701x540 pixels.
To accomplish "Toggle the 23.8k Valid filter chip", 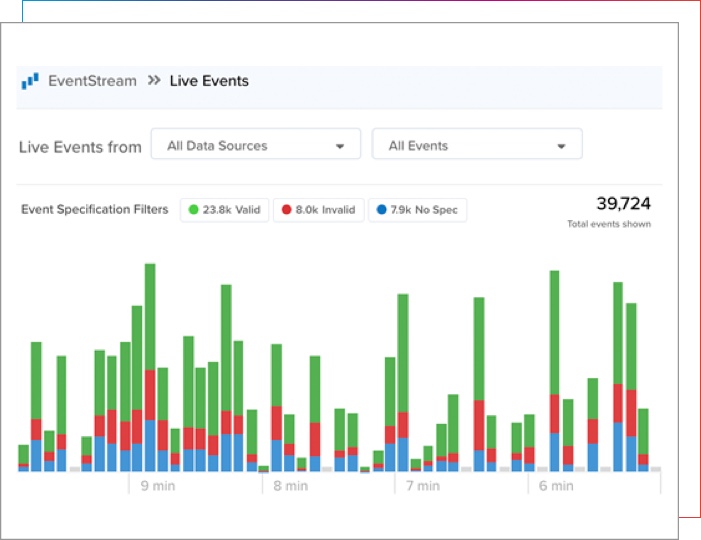I will (x=225, y=210).
